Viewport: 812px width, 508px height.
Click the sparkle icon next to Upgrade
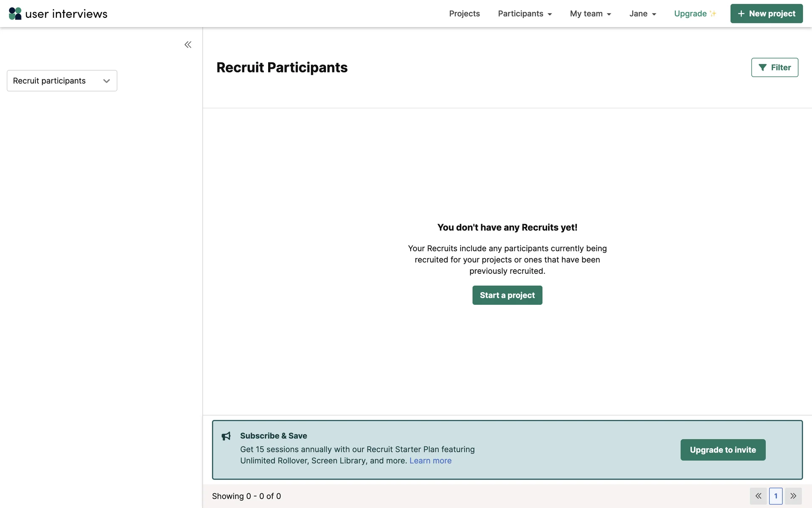coord(713,14)
